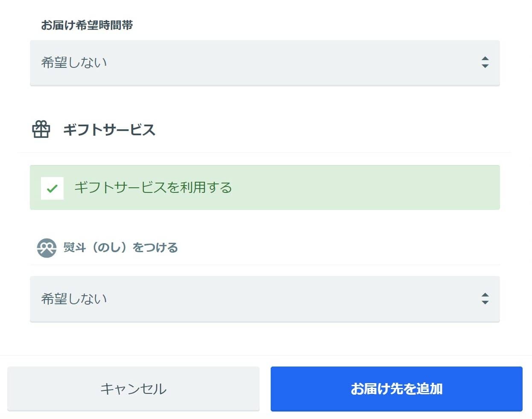This screenshot has width=532, height=419.
Task: Click the up triangle on delivery time selector
Action: (x=485, y=59)
